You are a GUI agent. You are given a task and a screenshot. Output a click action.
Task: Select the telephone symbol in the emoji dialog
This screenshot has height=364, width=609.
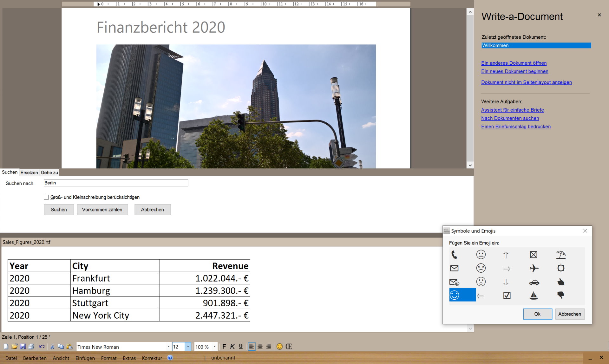(x=454, y=254)
